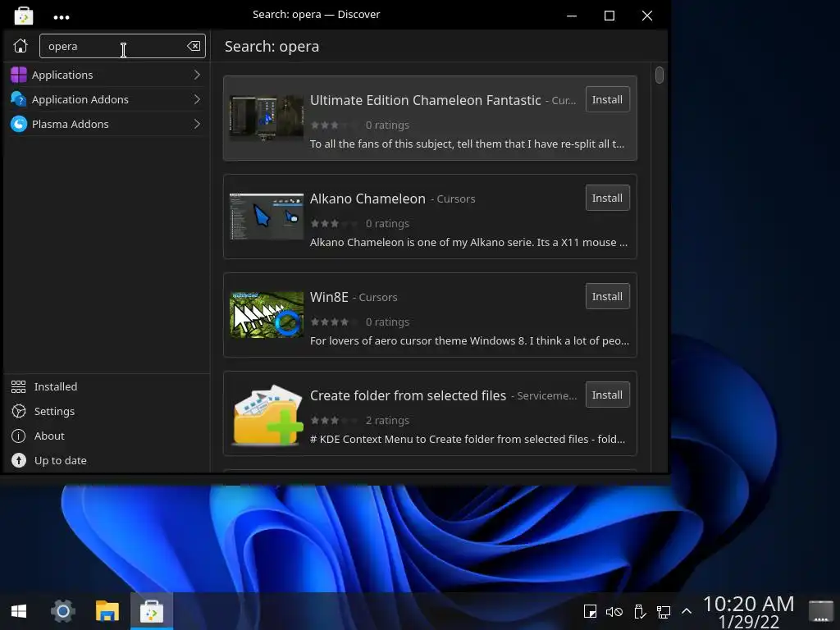Open file manager from taskbar
The width and height of the screenshot is (840, 630).
(x=107, y=611)
